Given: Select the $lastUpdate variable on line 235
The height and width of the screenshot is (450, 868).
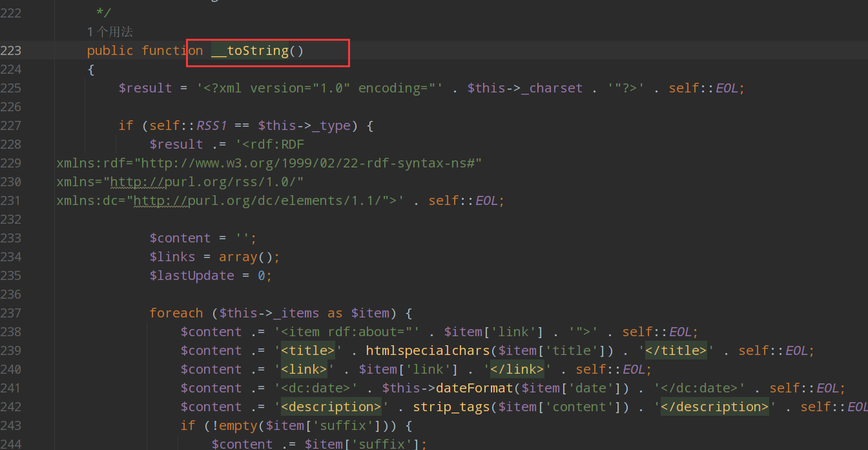Looking at the screenshot, I should tap(192, 275).
